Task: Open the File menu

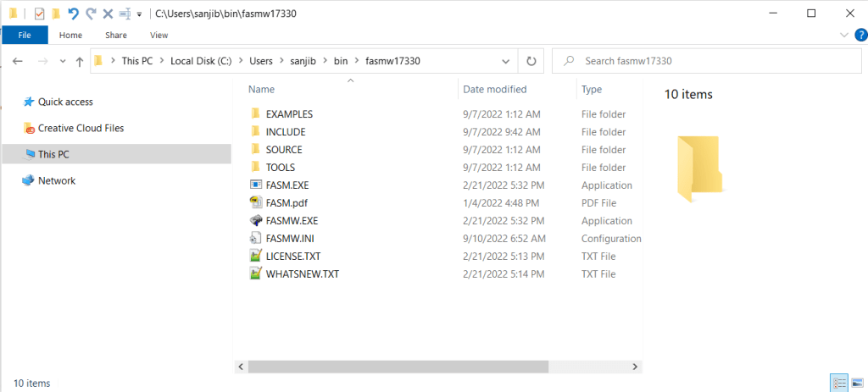Action: pos(24,35)
